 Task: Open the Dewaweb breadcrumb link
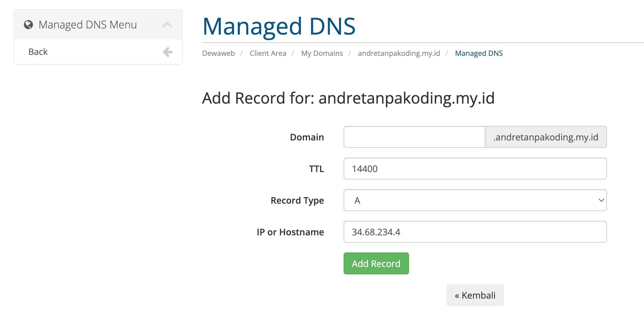click(x=218, y=53)
